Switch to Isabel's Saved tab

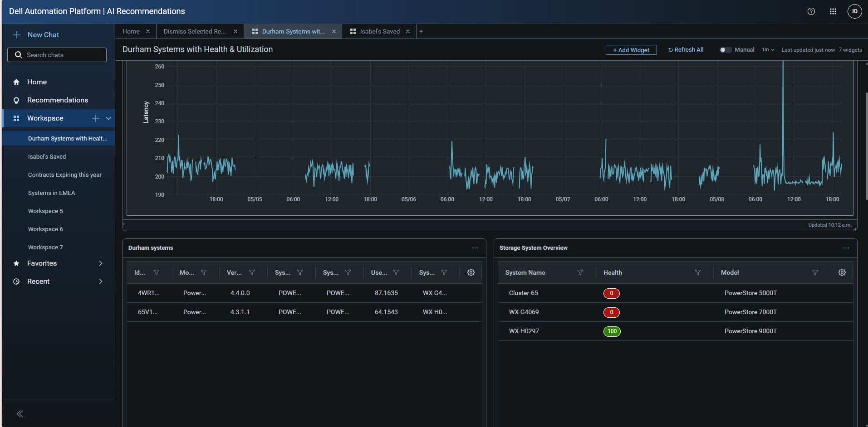pos(380,31)
